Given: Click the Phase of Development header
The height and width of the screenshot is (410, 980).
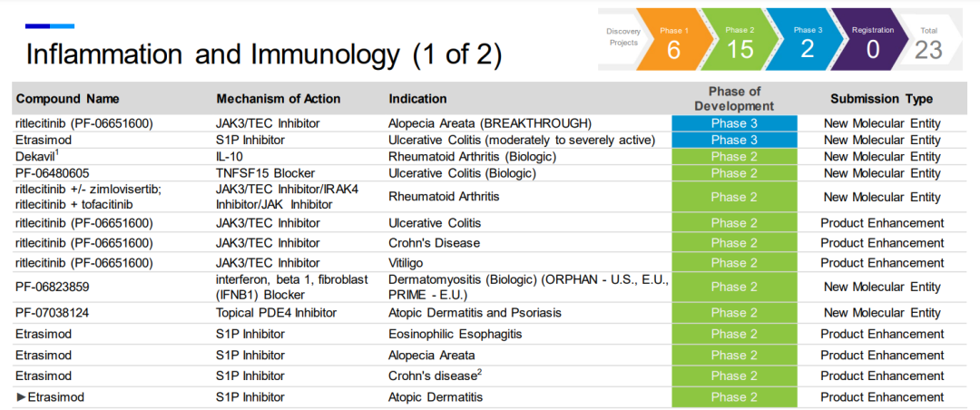Looking at the screenshot, I should pyautogui.click(x=734, y=99).
